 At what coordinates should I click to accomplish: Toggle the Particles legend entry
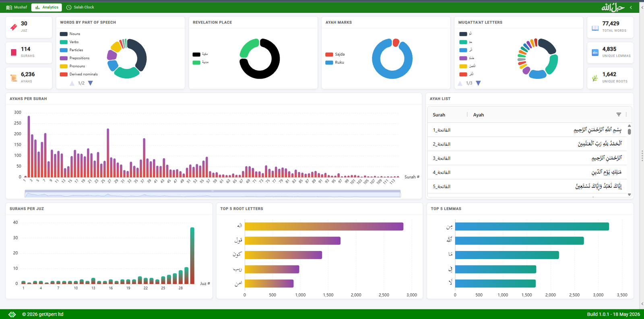tap(72, 50)
